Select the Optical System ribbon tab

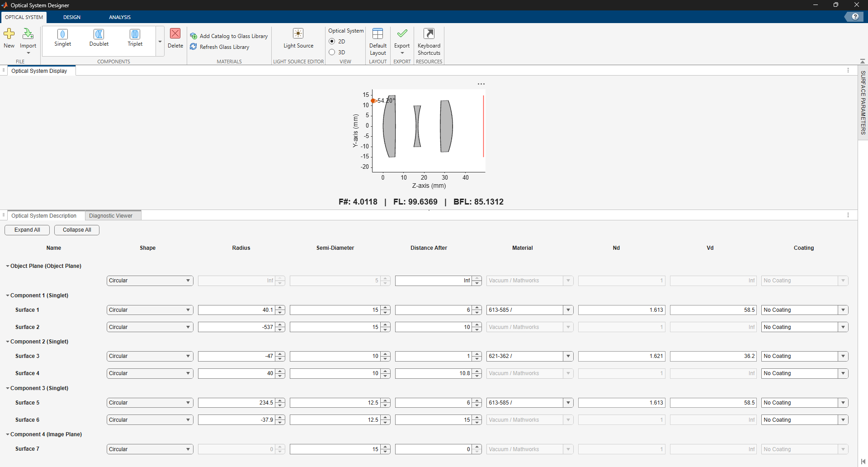pos(24,17)
